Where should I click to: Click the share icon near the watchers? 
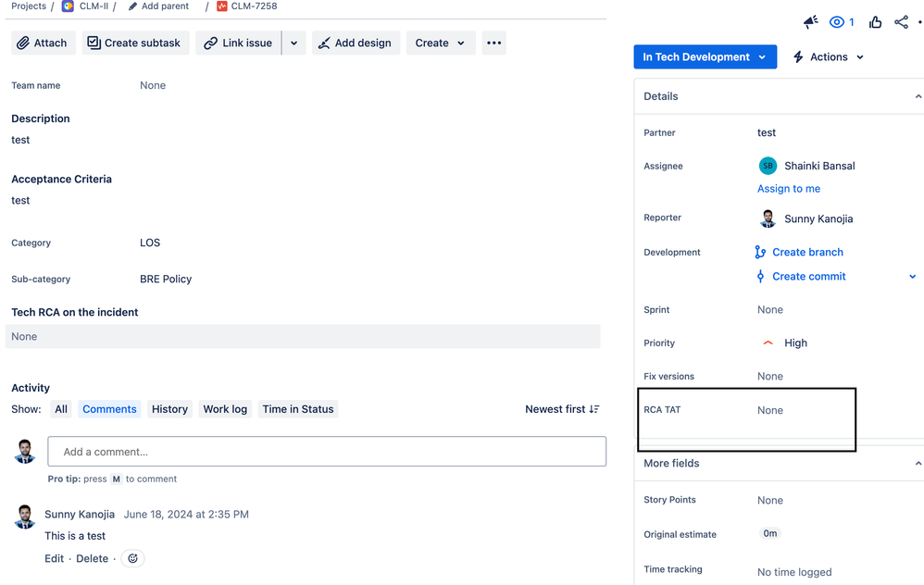coord(903,21)
